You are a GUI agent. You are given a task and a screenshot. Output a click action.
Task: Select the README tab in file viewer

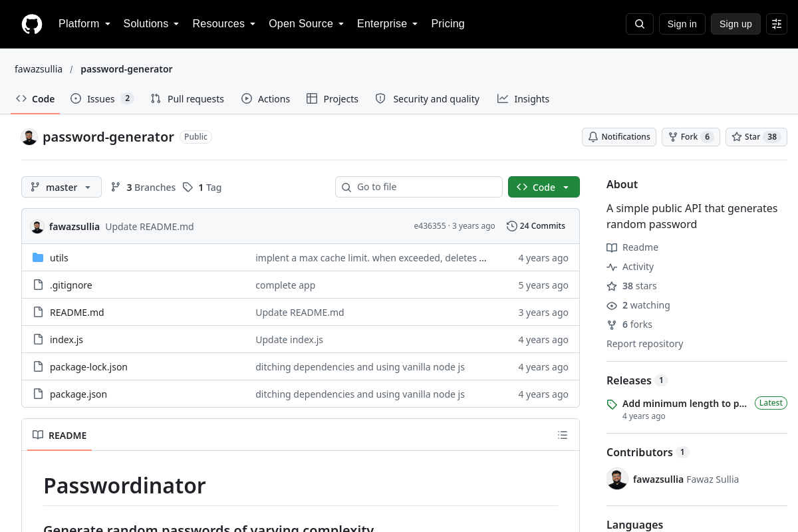click(60, 436)
